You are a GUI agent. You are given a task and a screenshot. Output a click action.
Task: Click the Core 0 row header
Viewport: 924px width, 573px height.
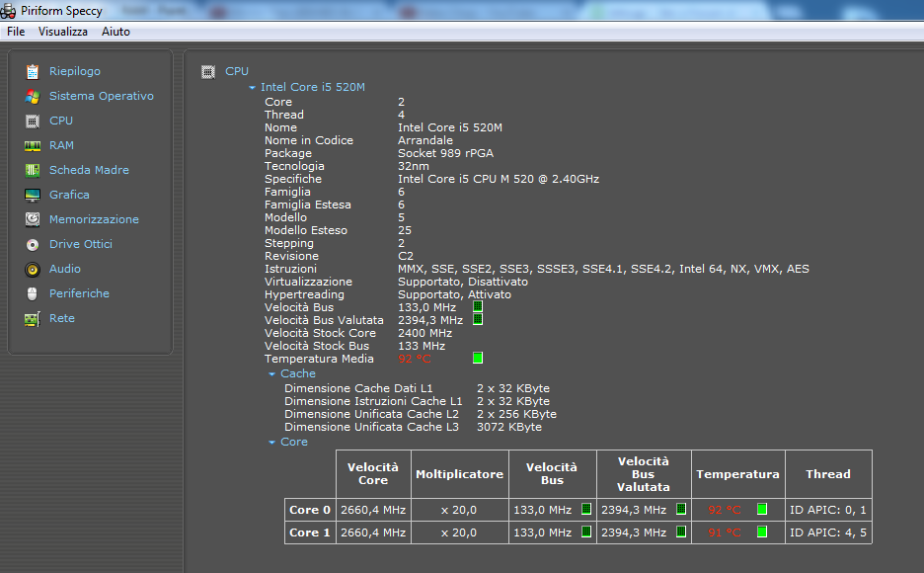click(x=310, y=510)
